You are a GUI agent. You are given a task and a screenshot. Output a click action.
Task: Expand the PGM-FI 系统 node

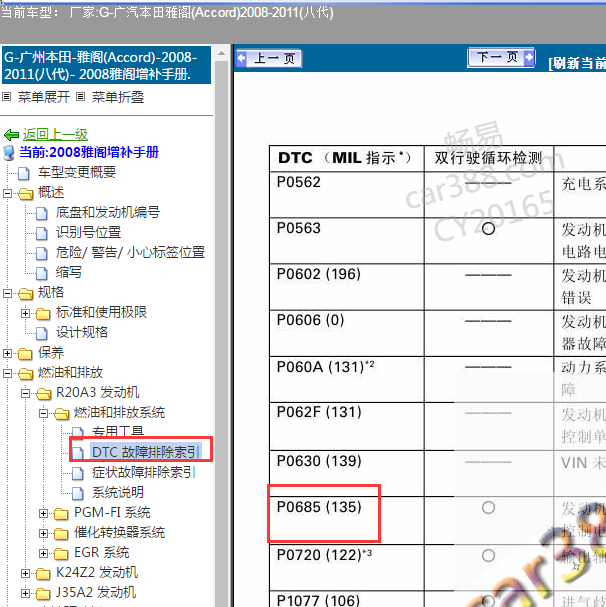(x=43, y=513)
